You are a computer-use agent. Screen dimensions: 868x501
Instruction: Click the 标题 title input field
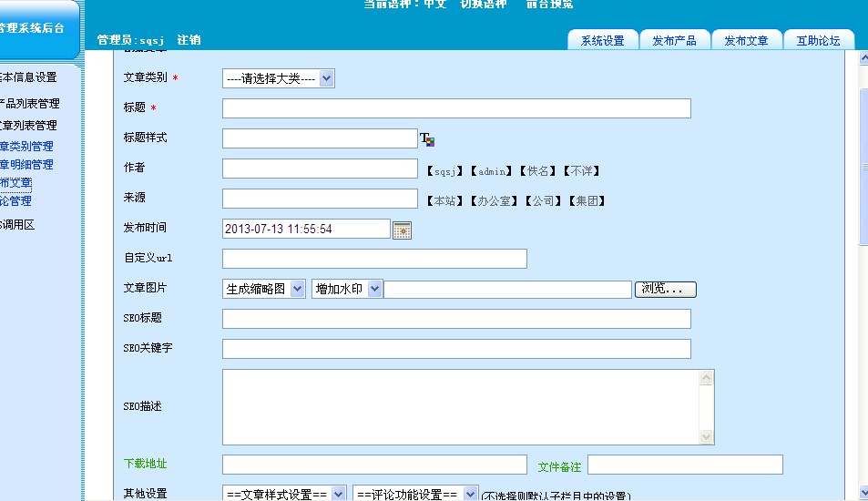[x=455, y=108]
